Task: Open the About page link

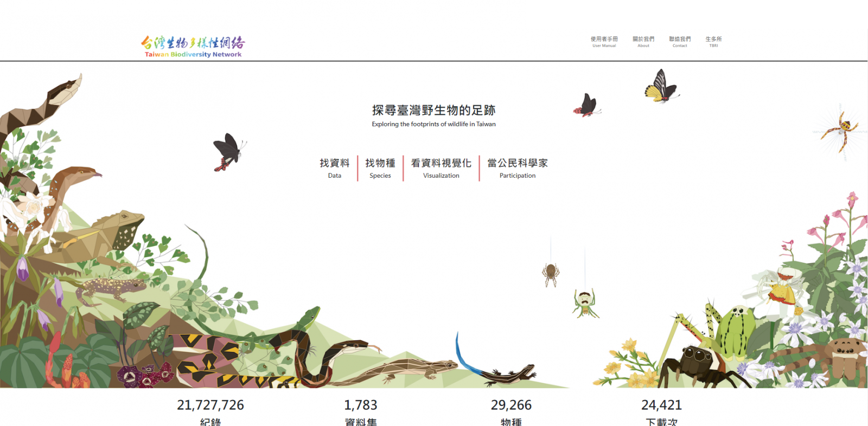Action: [643, 42]
